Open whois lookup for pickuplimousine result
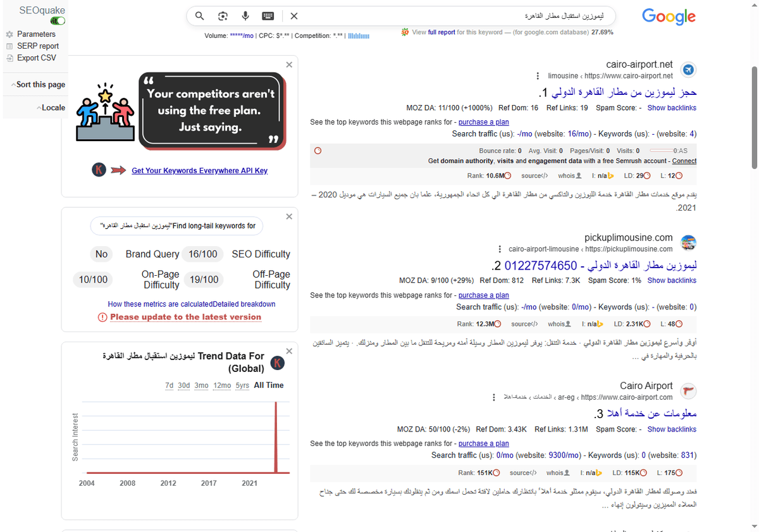The image size is (759, 532). tap(560, 324)
